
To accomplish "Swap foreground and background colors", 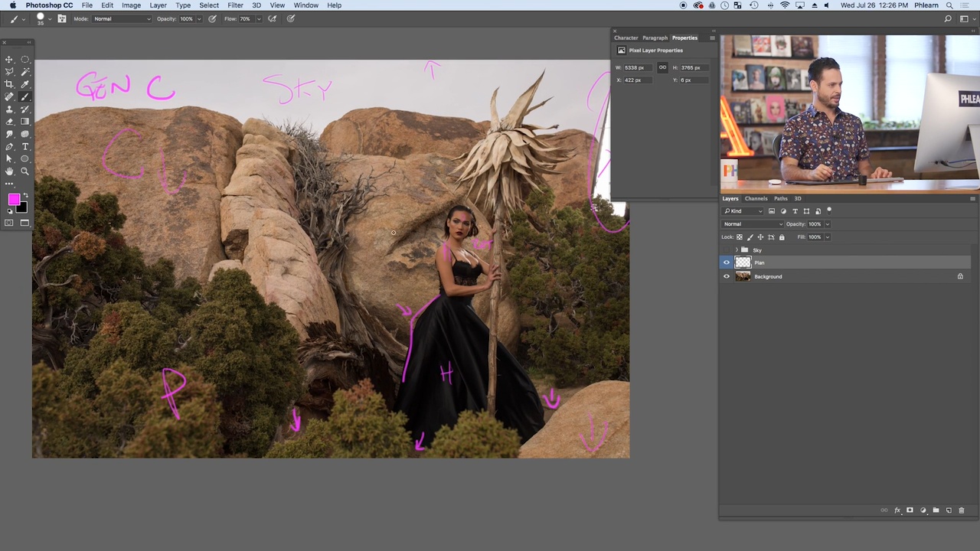I will point(25,194).
